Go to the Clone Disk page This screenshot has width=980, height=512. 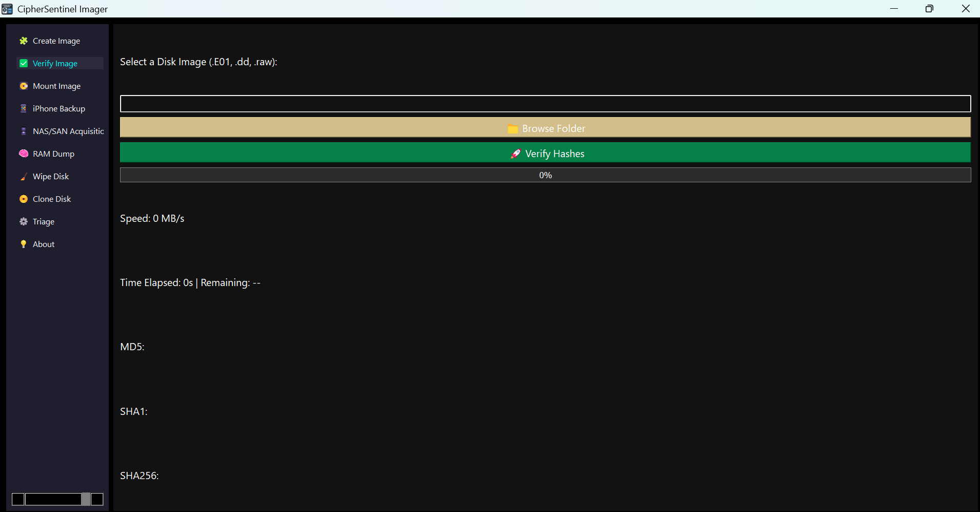click(x=60, y=199)
